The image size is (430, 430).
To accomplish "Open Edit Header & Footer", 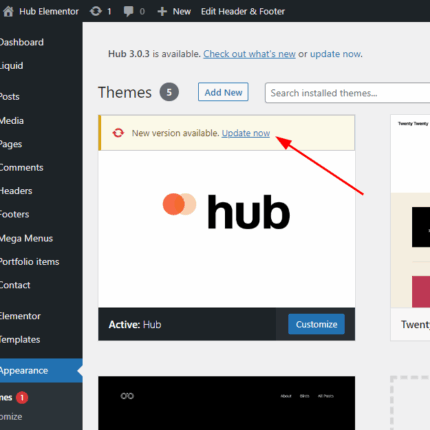I will (243, 11).
